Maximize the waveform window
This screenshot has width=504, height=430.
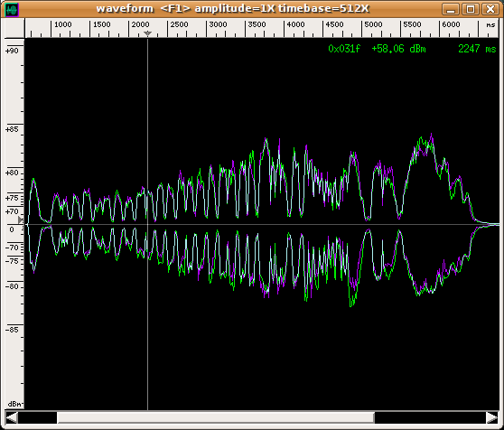coord(471,9)
